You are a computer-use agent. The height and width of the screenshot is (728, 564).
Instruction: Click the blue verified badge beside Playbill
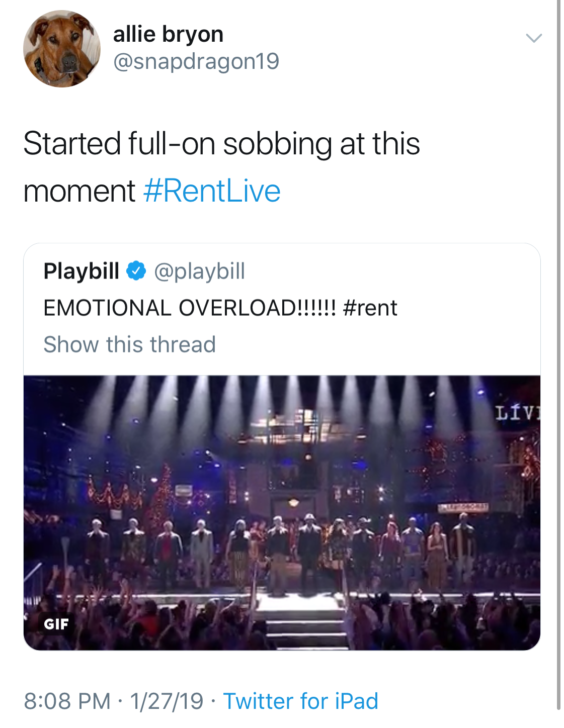pos(136,271)
